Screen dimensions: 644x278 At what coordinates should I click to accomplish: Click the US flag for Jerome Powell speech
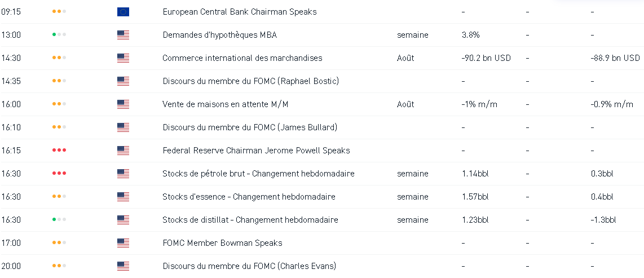pyautogui.click(x=123, y=151)
